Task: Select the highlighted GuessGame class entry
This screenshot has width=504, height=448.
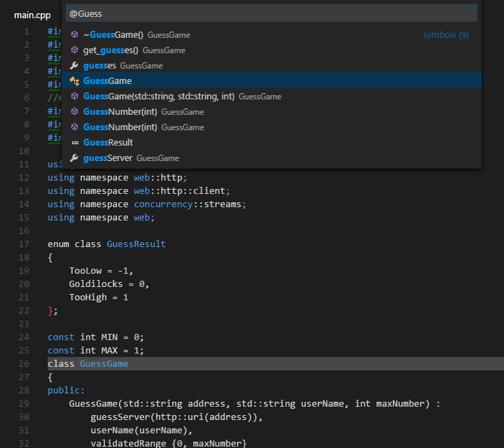Action: 107,81
